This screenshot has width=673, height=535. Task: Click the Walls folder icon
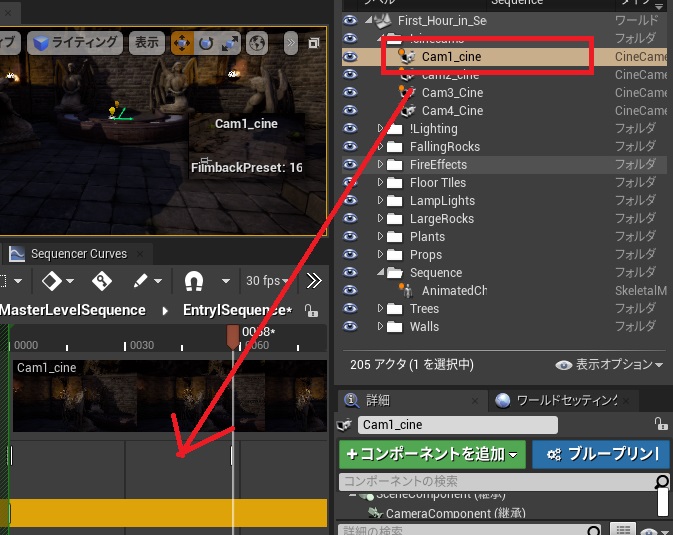394,327
